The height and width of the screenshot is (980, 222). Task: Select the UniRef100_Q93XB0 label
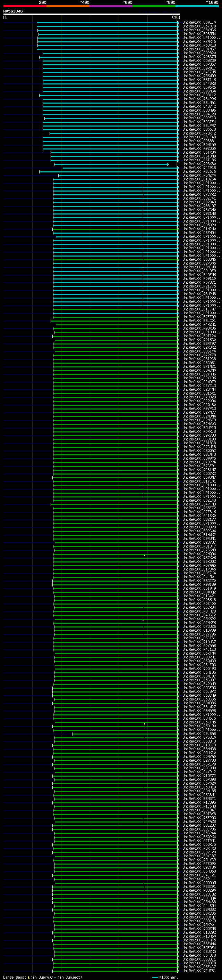point(199,164)
